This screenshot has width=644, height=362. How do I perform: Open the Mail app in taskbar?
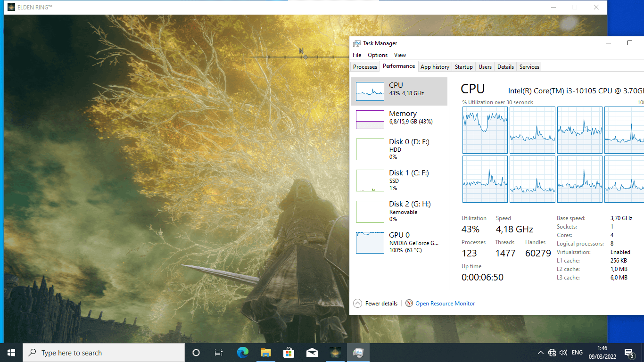pyautogui.click(x=312, y=353)
